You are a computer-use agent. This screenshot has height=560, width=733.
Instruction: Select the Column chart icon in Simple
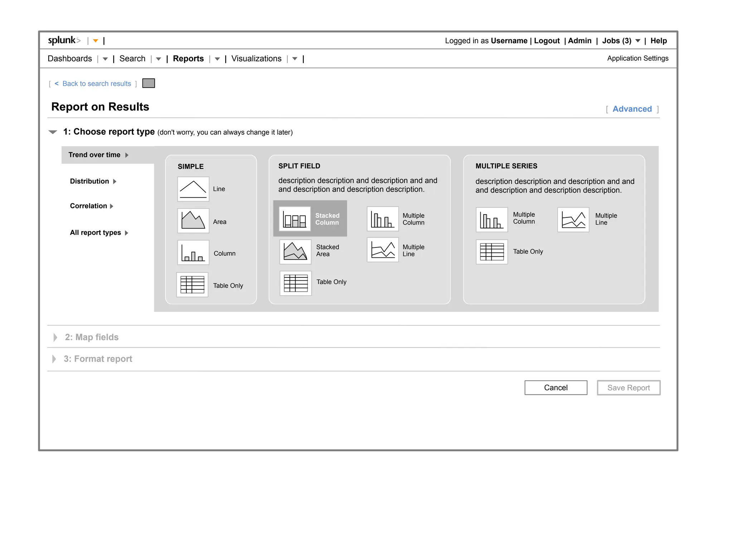tap(193, 252)
